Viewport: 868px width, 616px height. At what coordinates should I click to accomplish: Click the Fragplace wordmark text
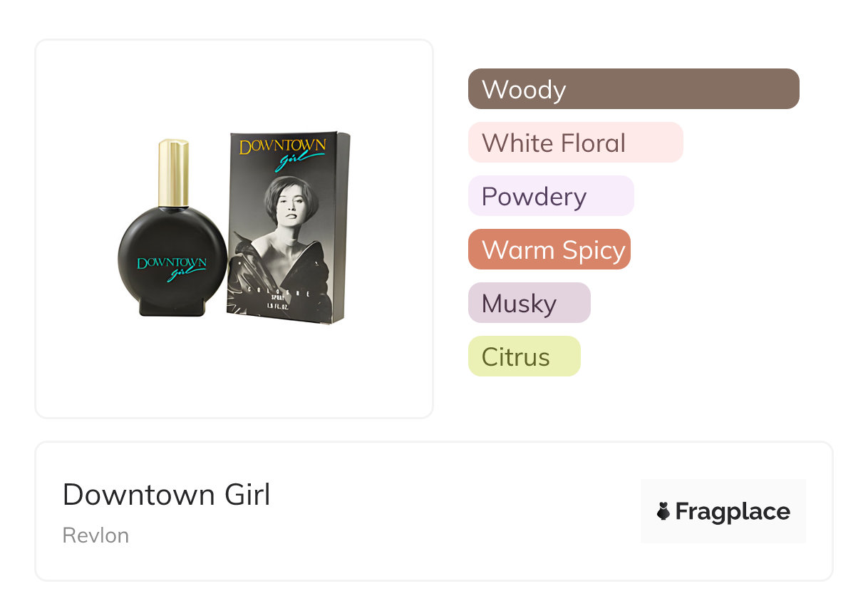point(733,511)
